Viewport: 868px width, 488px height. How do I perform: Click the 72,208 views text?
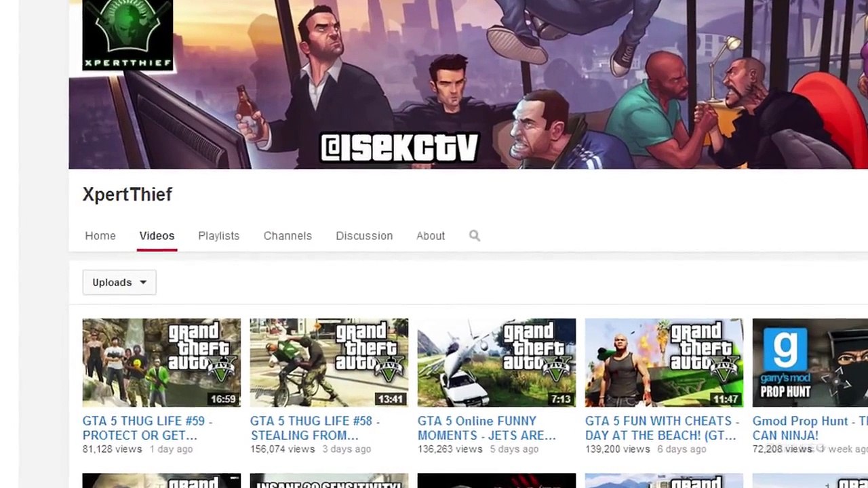783,449
